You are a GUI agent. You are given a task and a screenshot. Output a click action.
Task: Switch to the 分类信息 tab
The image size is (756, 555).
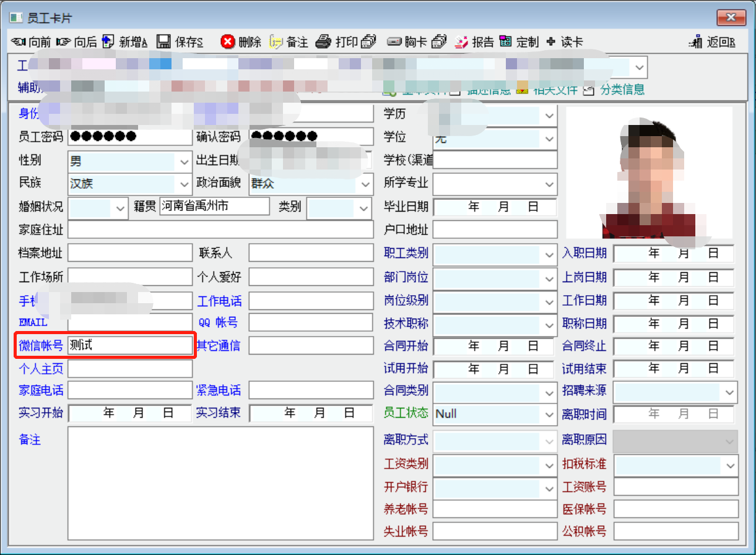614,90
